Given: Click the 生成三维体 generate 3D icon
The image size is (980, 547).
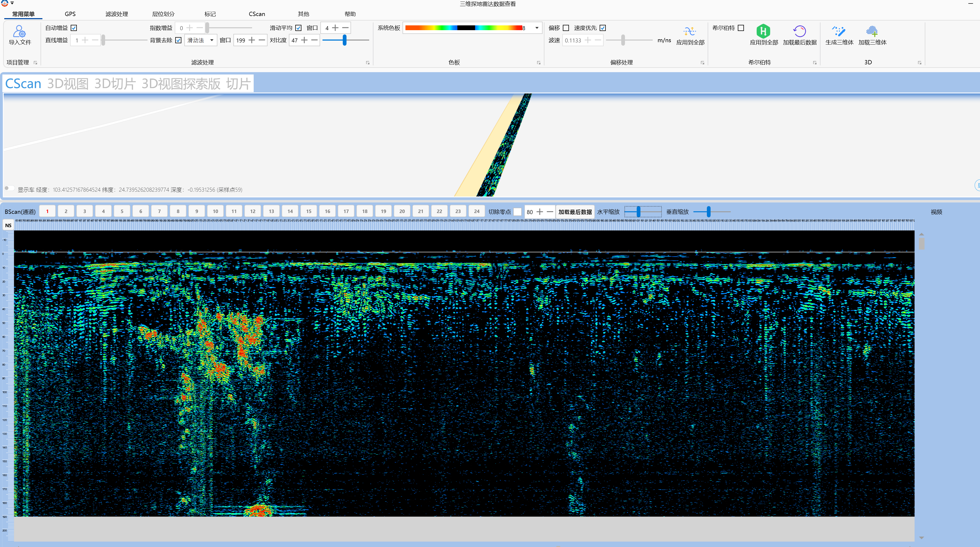Looking at the screenshot, I should click(x=839, y=32).
